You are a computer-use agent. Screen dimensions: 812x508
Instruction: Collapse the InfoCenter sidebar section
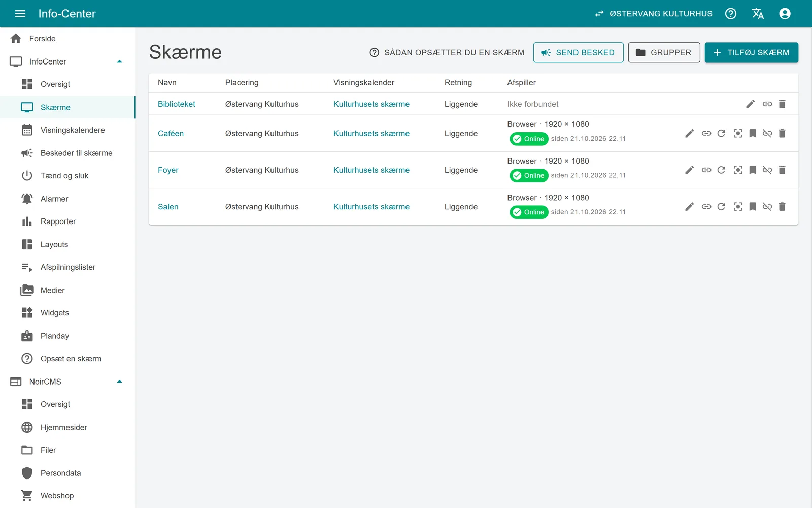point(120,61)
